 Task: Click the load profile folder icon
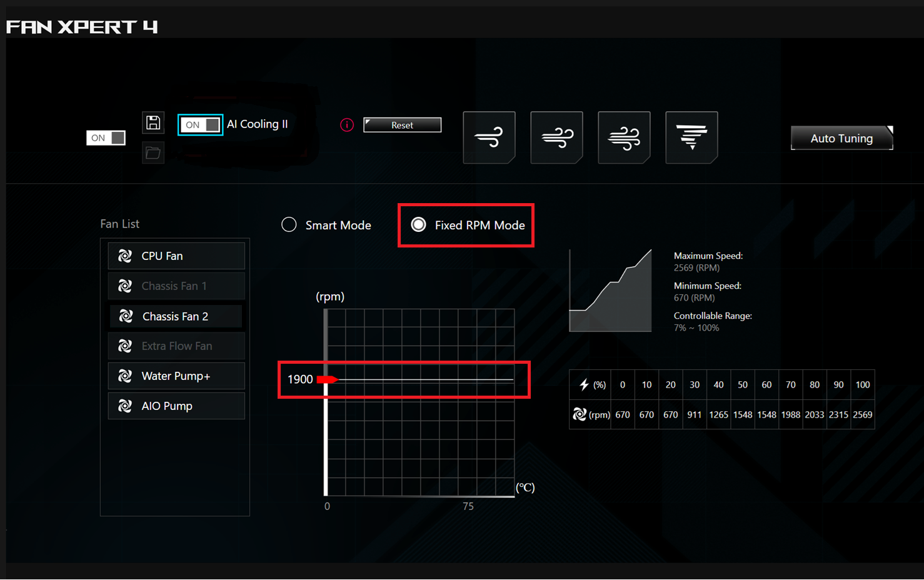point(153,152)
